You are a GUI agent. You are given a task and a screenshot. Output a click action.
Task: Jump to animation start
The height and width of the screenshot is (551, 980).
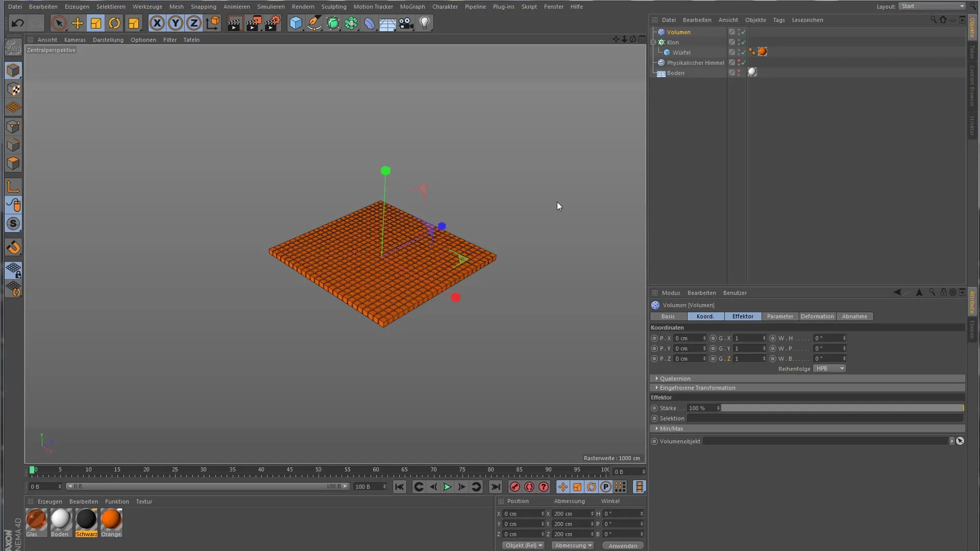[x=400, y=487]
